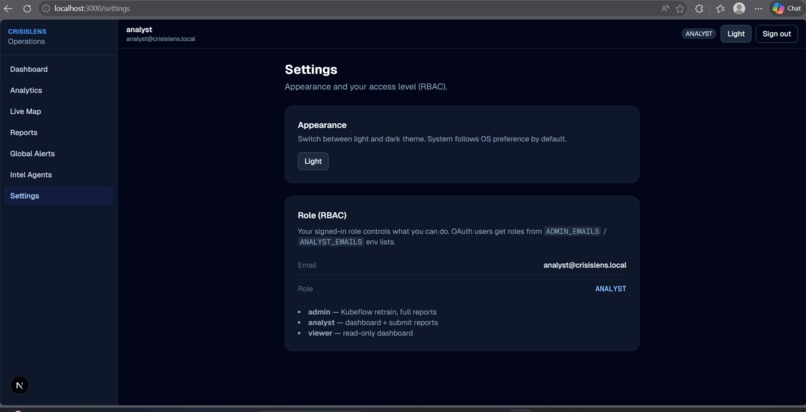Open Read aloud icon in address bar
Viewport: 806px width, 412px height.
pos(665,8)
